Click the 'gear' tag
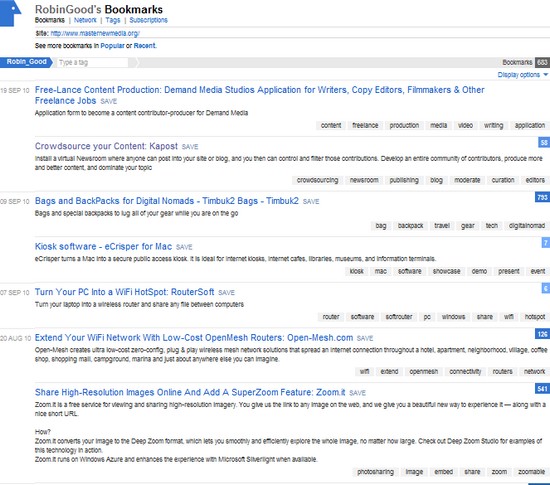The width and height of the screenshot is (550, 485). pos(468,226)
